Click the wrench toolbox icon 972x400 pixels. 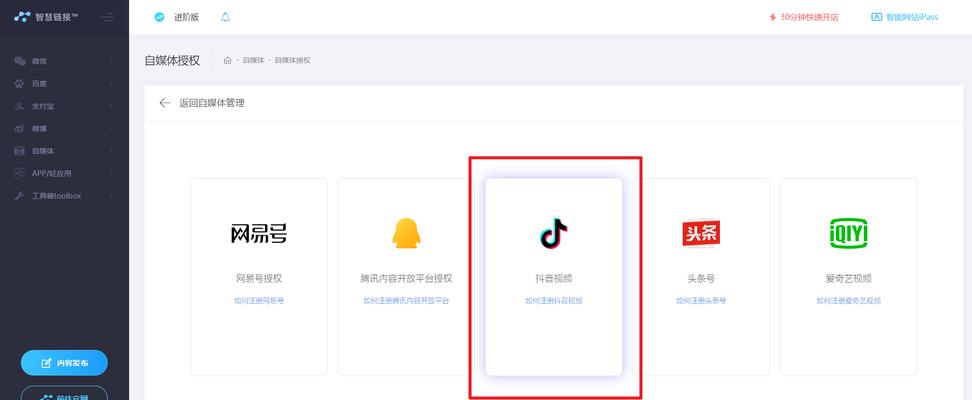19,195
